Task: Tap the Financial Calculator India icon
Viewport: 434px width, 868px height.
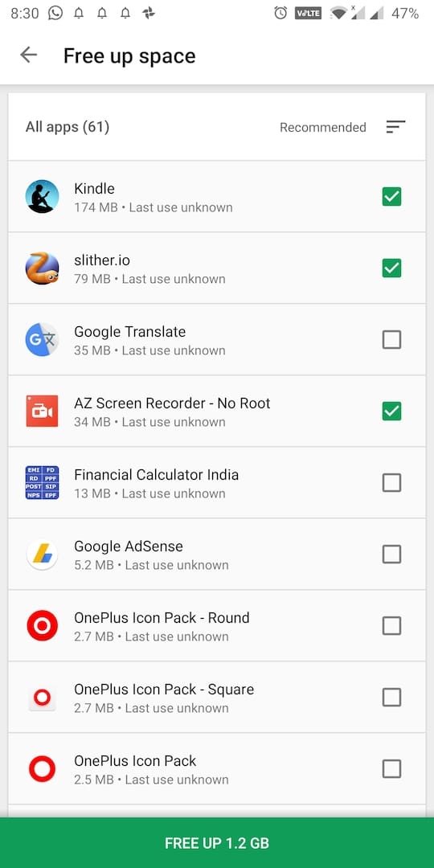Action: click(x=42, y=482)
